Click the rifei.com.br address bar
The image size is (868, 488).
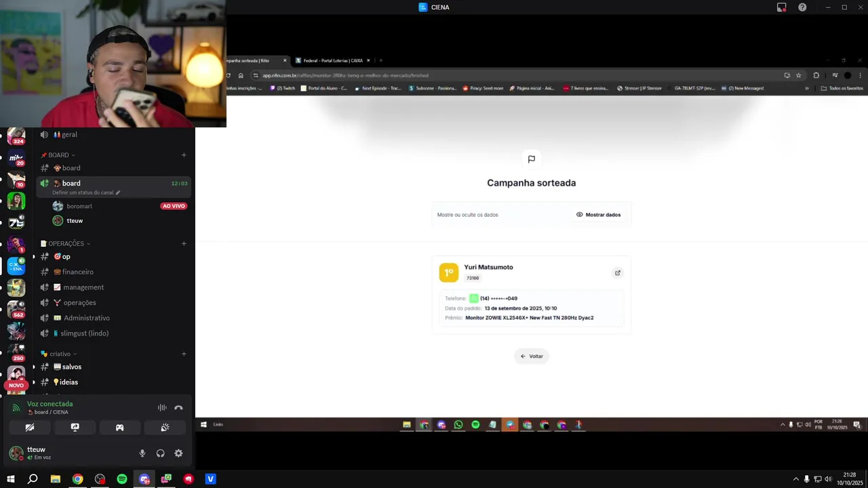pyautogui.click(x=515, y=75)
